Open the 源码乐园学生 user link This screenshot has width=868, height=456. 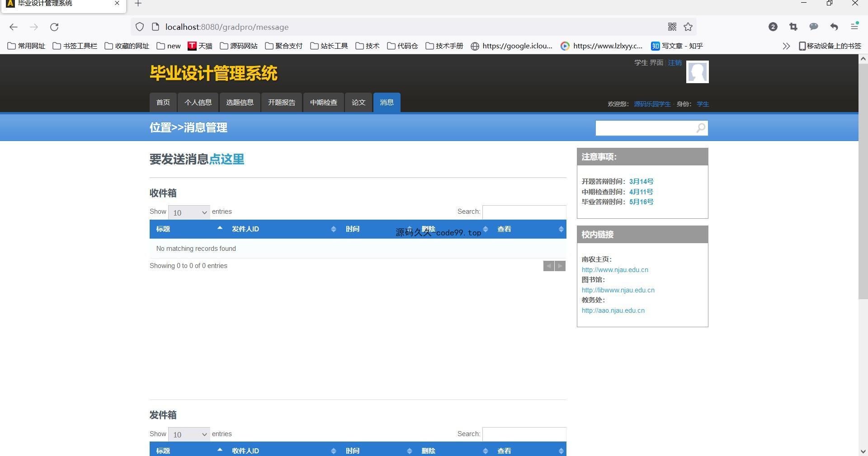tap(652, 104)
